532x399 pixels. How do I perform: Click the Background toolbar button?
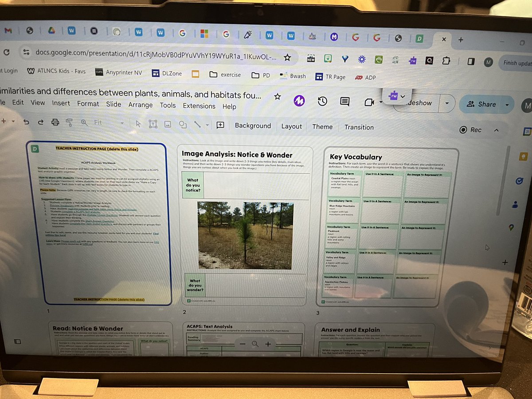point(253,126)
